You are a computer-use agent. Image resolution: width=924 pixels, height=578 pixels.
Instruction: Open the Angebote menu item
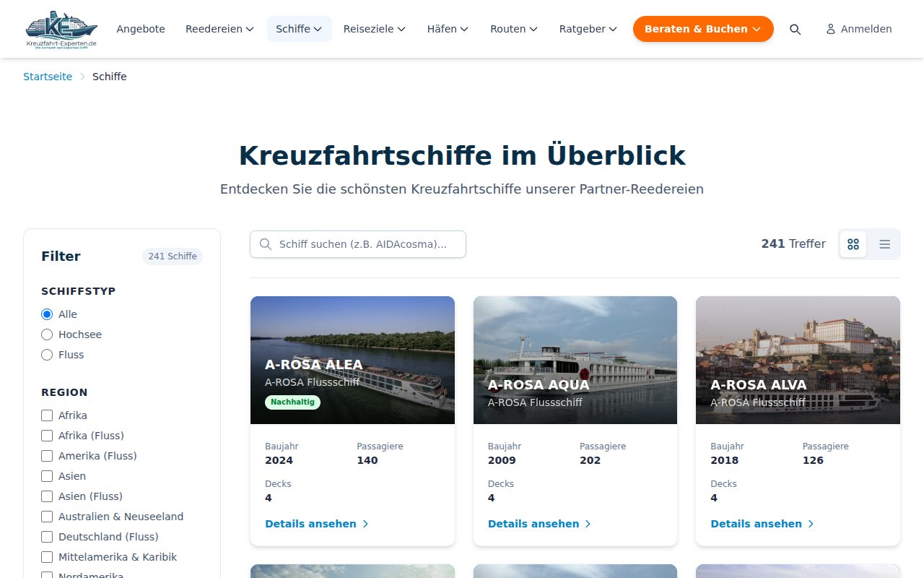(x=141, y=29)
